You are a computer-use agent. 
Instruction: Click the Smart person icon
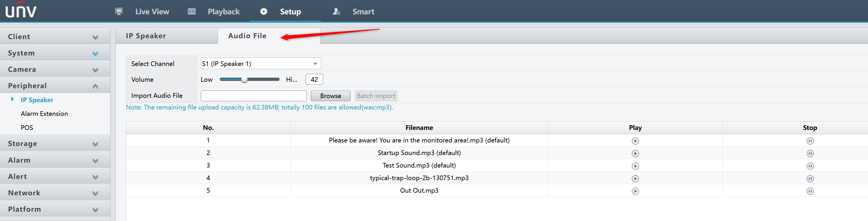tap(336, 11)
